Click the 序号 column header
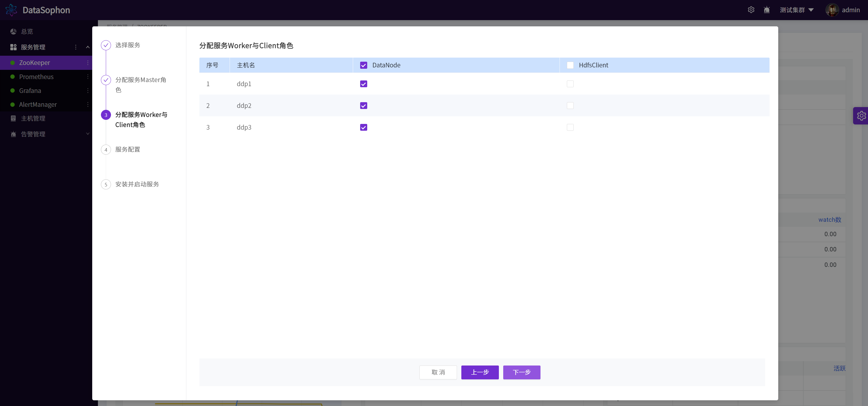 coord(212,65)
